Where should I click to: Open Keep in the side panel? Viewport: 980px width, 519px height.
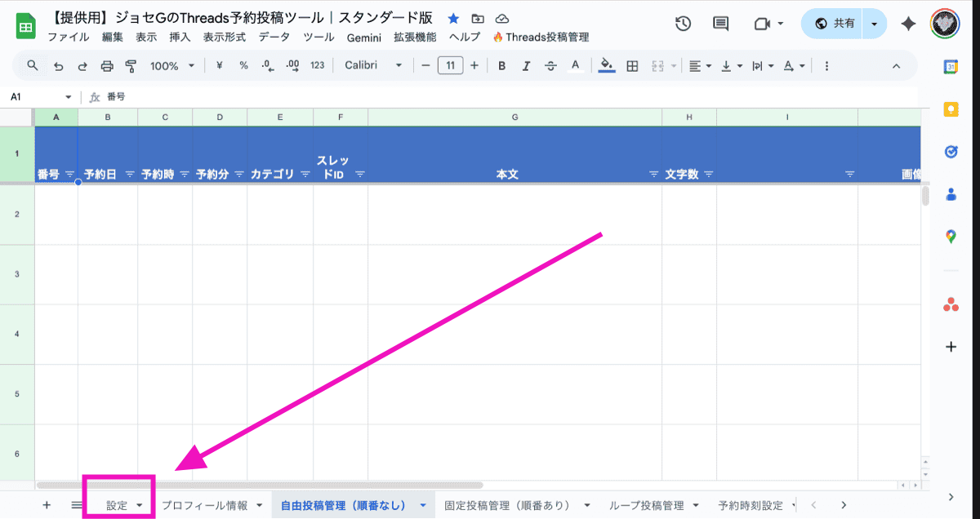[951, 109]
